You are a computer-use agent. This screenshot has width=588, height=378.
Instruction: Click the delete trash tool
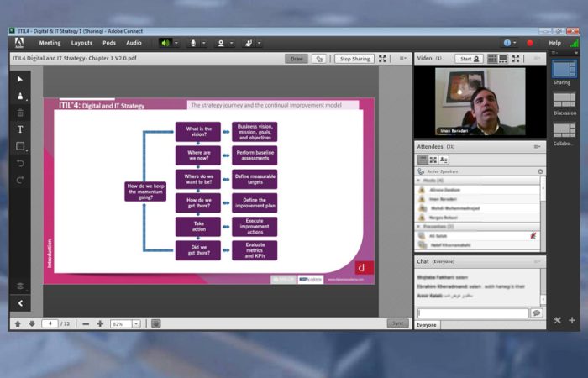click(x=20, y=113)
